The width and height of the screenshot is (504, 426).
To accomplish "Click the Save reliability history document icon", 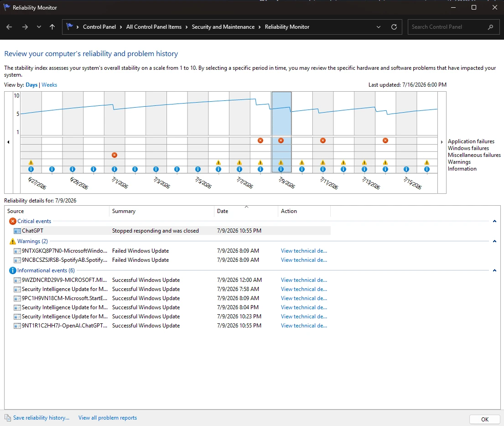I will [x=8, y=418].
